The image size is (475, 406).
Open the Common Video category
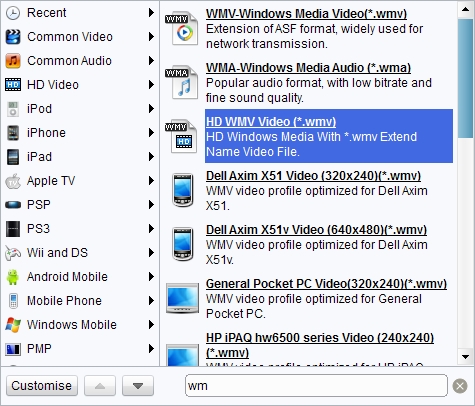80,37
